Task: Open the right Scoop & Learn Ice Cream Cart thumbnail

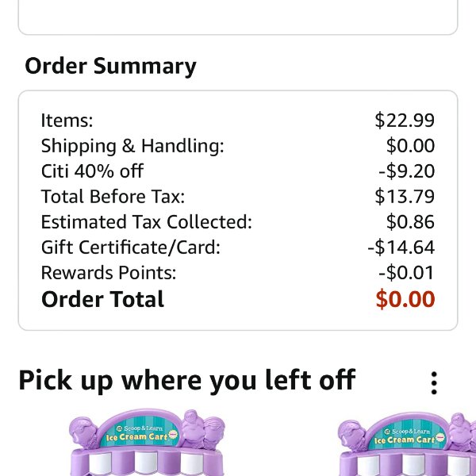Action: coord(407,443)
